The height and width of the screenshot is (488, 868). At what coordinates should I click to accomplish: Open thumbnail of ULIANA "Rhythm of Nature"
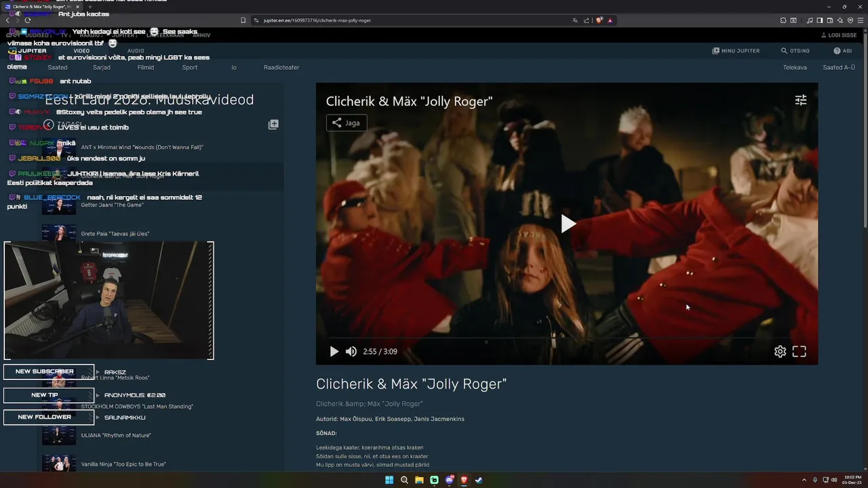point(59,435)
